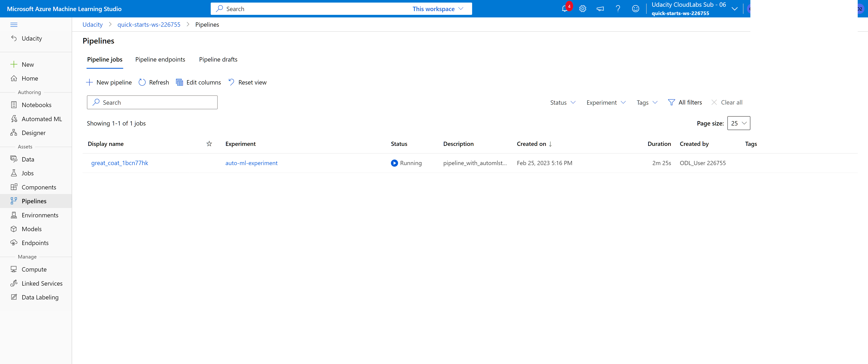Open settings gear in top bar

pos(583,9)
